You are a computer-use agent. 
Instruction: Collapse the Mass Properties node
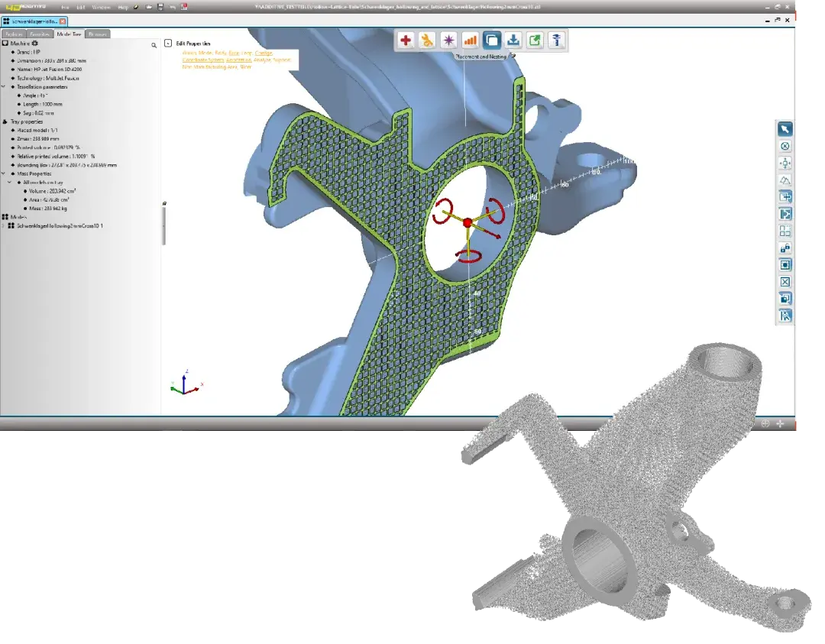tap(4, 174)
